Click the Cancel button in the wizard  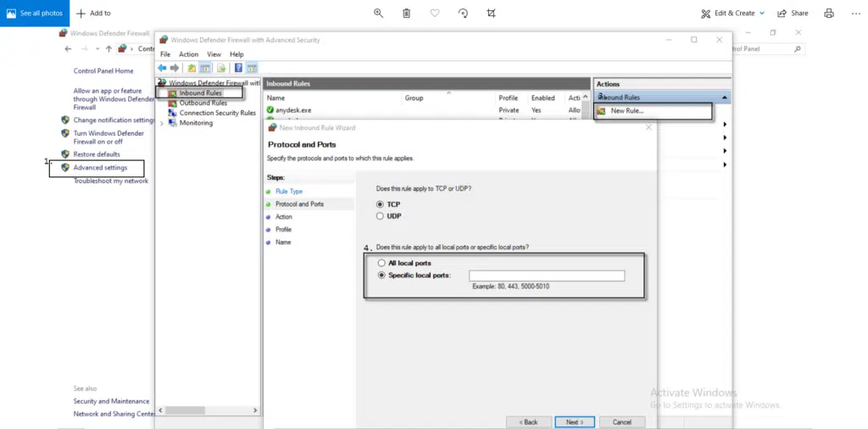coord(621,422)
